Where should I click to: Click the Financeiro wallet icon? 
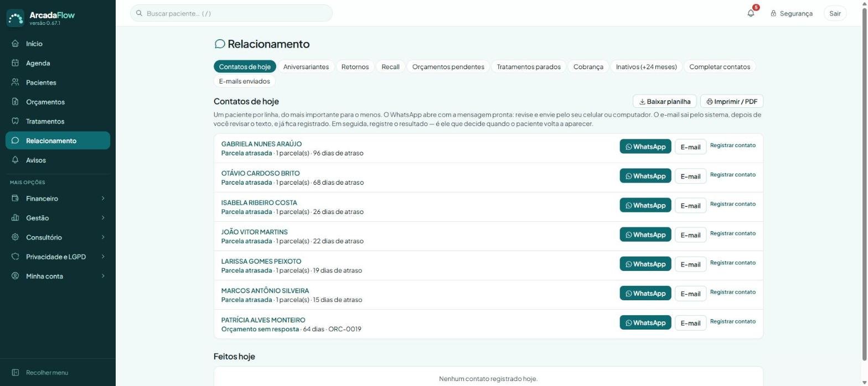click(15, 199)
